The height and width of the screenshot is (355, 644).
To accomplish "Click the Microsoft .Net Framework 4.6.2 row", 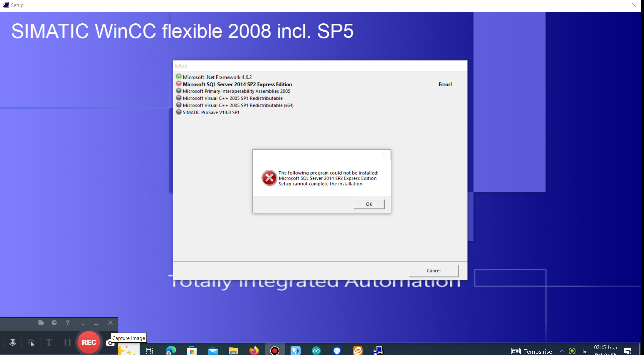I will pyautogui.click(x=217, y=77).
